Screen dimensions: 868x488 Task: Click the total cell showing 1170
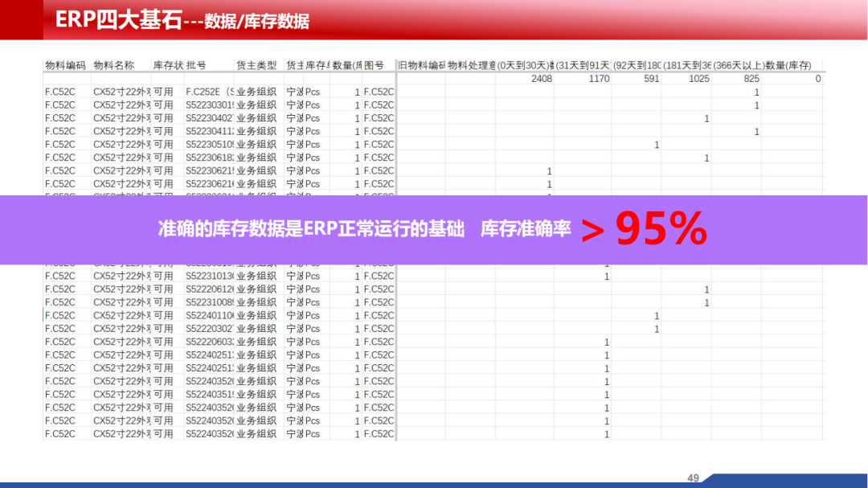click(x=599, y=79)
